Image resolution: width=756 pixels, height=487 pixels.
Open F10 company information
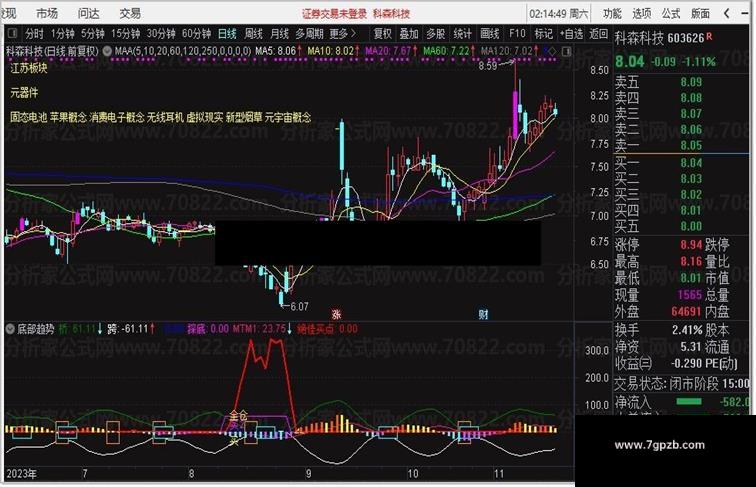[x=517, y=34]
